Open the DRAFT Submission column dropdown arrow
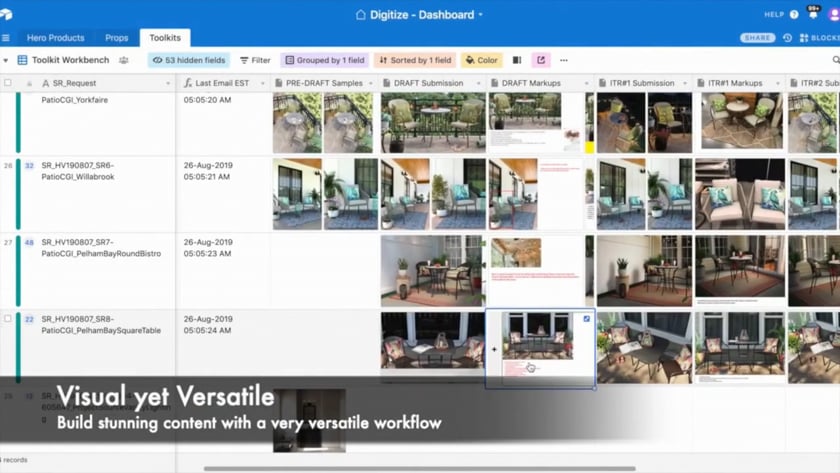 (x=478, y=84)
